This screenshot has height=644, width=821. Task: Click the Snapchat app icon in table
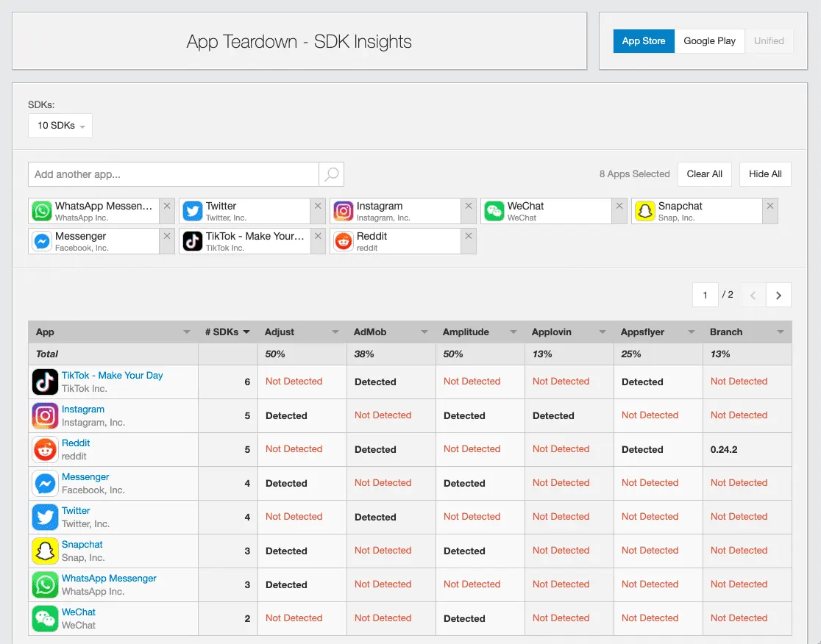(45, 551)
